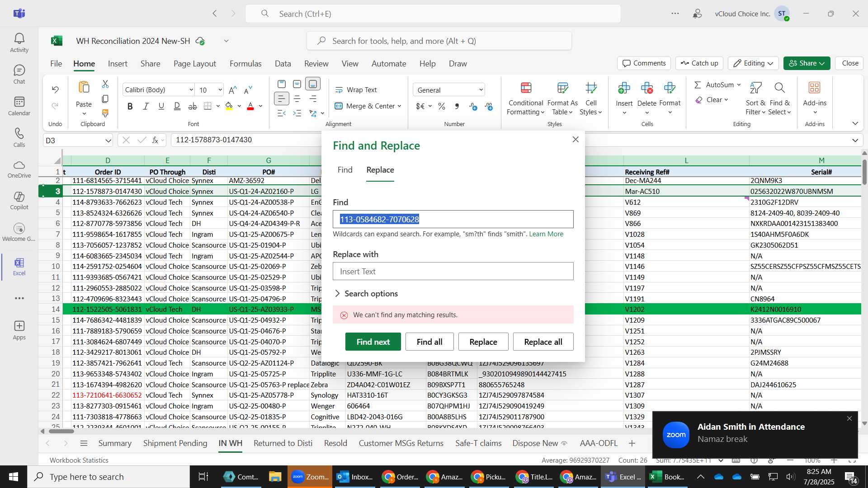Open the font name dropdown
The height and width of the screenshot is (488, 868).
click(x=191, y=90)
